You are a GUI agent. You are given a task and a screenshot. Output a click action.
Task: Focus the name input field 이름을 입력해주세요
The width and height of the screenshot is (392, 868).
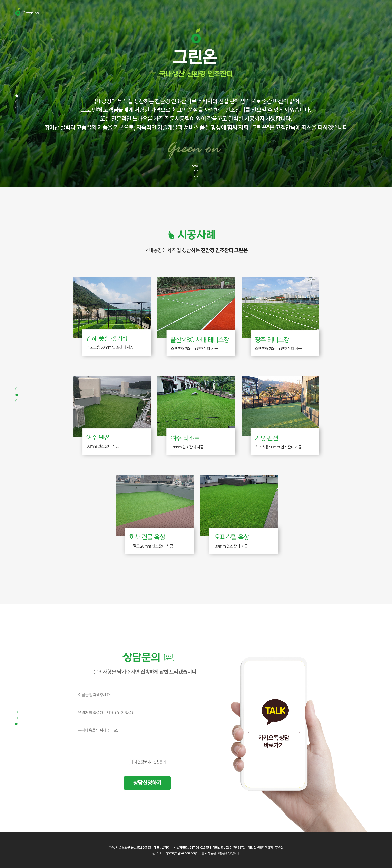coord(145,694)
